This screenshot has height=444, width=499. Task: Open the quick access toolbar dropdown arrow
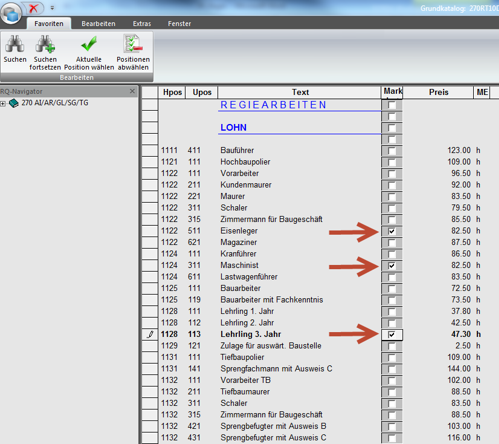52,8
